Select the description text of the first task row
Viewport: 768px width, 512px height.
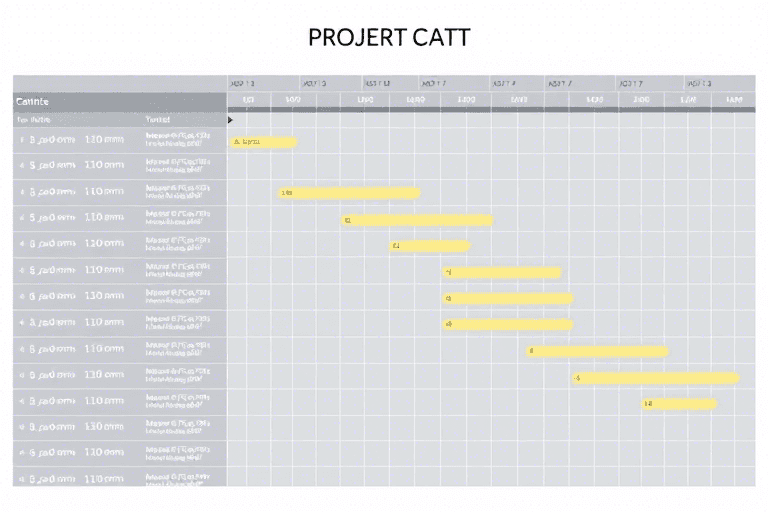178,140
